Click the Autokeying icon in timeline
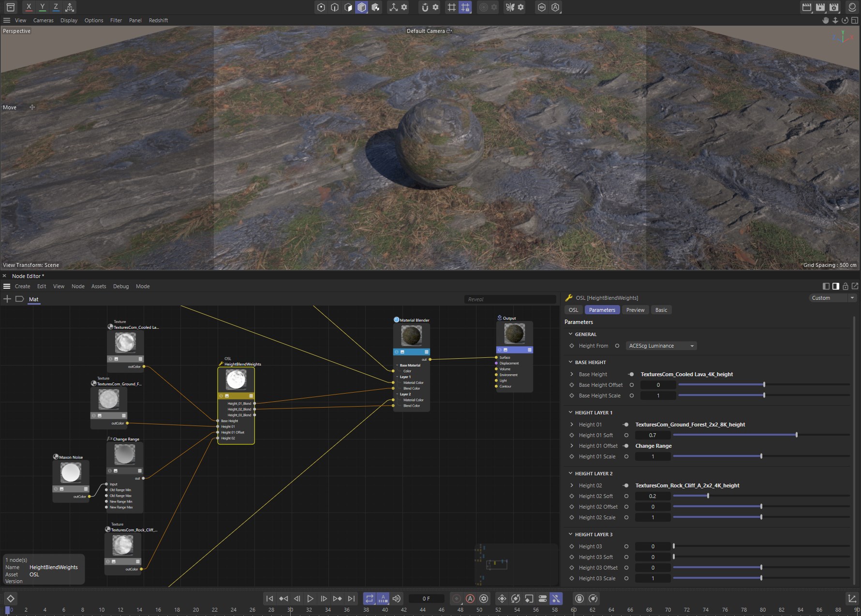The height and width of the screenshot is (616, 861). coord(470,599)
